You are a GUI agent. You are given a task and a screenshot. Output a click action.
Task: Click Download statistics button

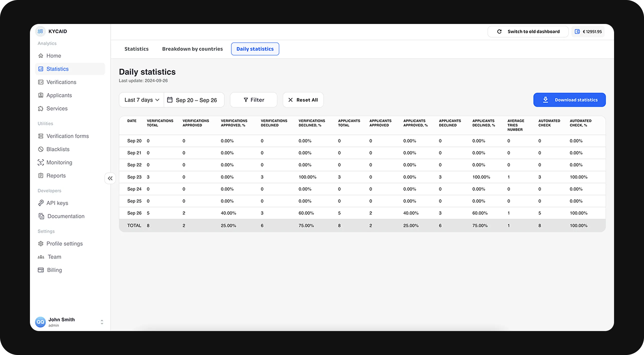[x=569, y=100]
